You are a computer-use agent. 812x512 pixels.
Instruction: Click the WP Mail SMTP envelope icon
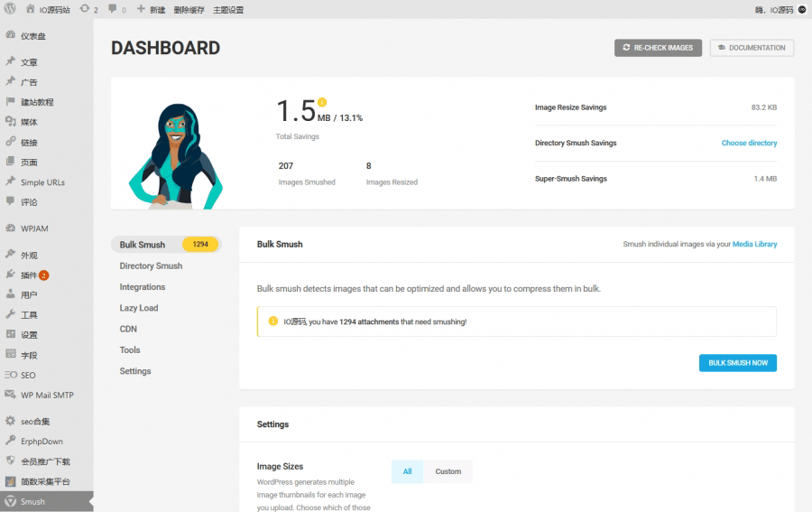click(10, 395)
